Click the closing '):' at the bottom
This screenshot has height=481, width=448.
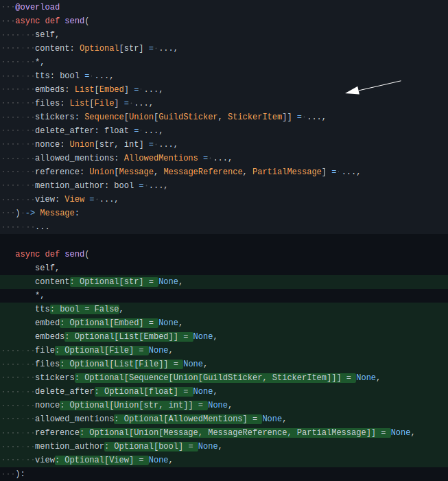pos(20,473)
